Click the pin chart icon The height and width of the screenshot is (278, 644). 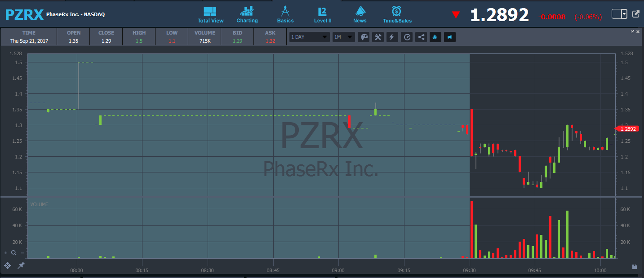coord(21,265)
